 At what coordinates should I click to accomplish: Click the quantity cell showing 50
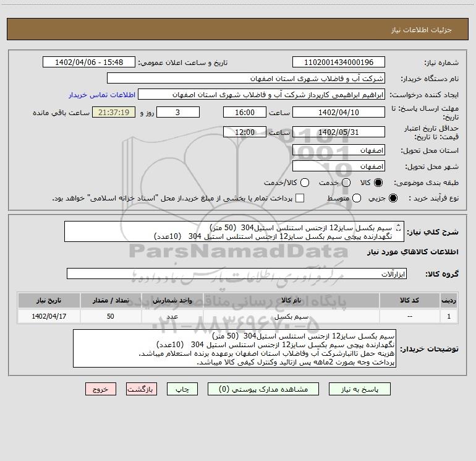(111, 316)
